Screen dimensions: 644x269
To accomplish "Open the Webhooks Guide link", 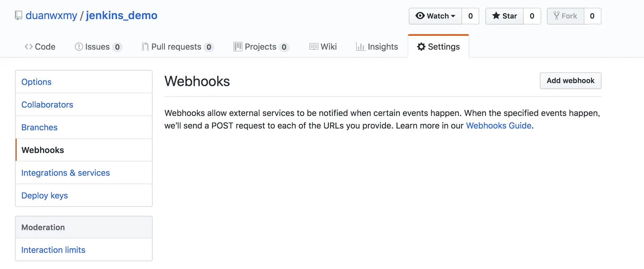I will coord(499,126).
